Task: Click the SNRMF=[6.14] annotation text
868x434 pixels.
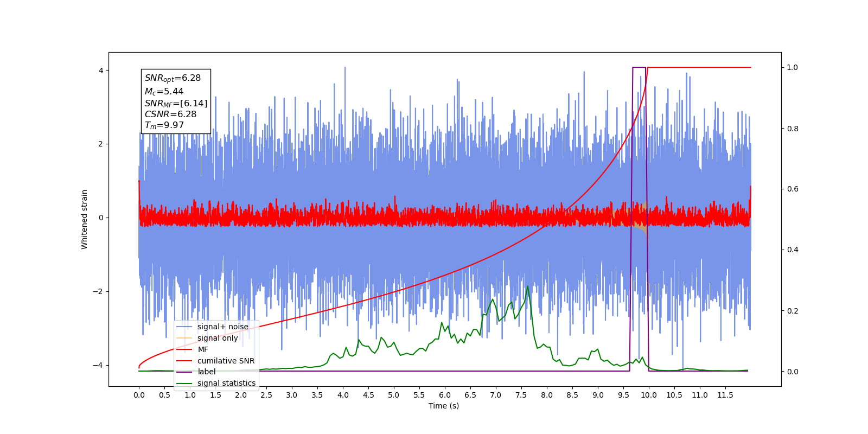Action: pos(176,103)
